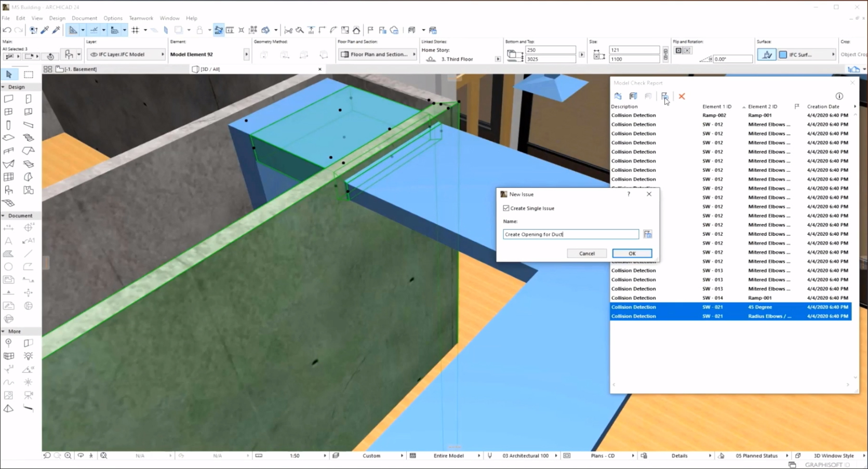Toggle the highlighted Suspend Groups toolbar button
The height and width of the screenshot is (469, 868).
click(x=219, y=30)
